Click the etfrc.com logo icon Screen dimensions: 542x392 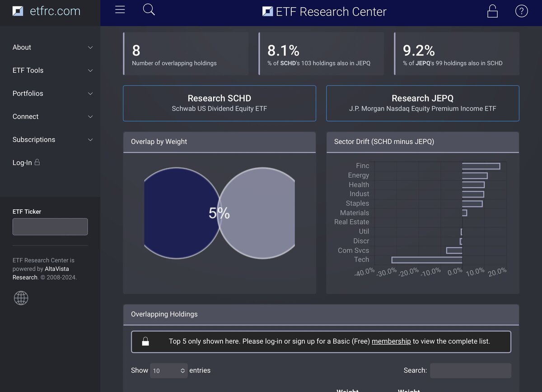click(18, 11)
